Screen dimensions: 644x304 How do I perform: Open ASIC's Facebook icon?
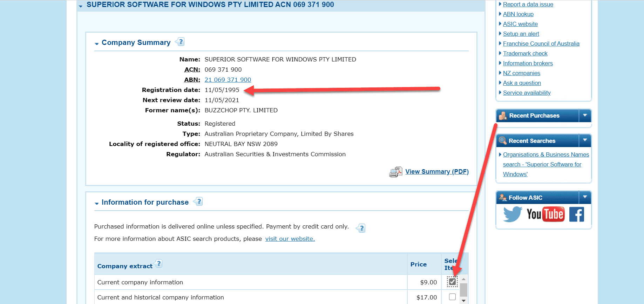[576, 214]
